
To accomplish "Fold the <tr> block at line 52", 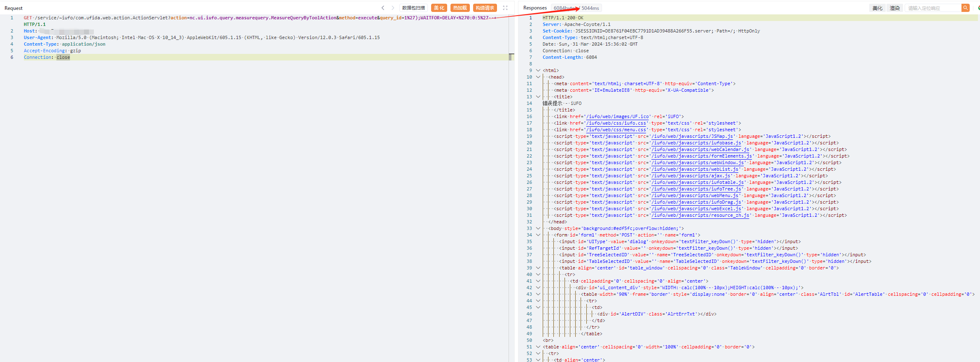I will click(538, 353).
